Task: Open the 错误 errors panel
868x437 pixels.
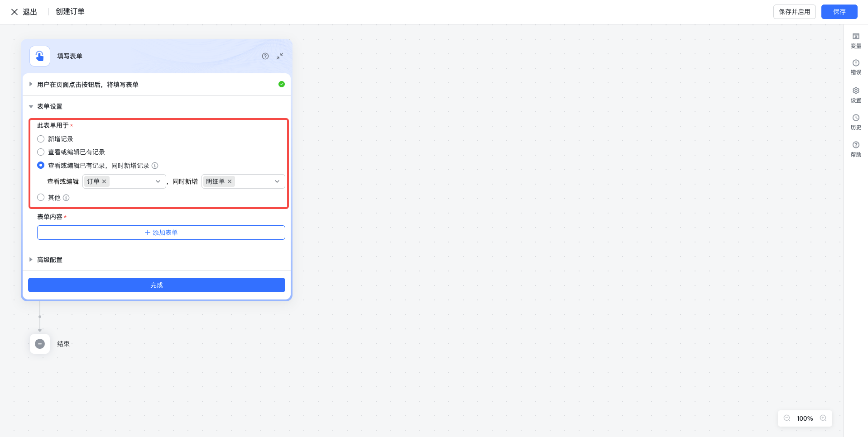Action: (855, 67)
